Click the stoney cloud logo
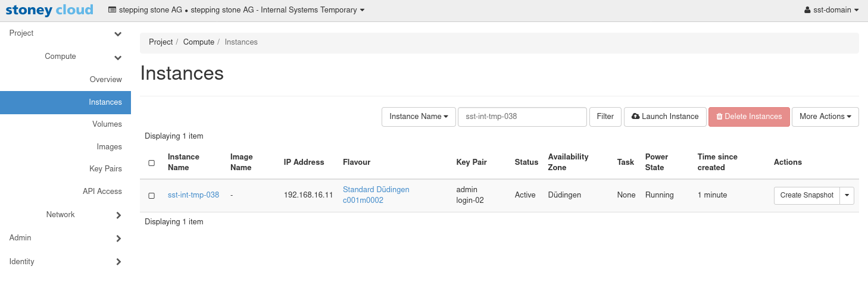 point(49,10)
